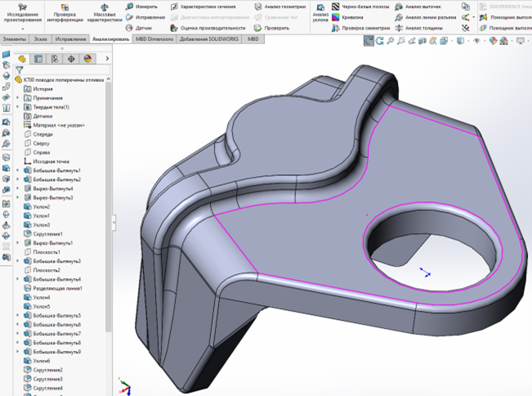
Task: Expand the Твердые тела(1) tree node
Action: pos(18,107)
